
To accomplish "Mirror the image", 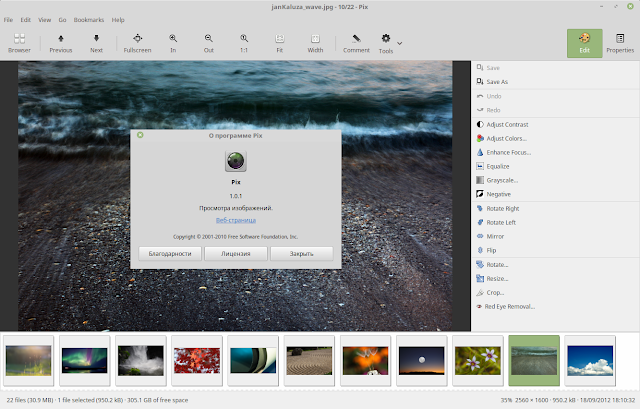I will (x=555, y=236).
